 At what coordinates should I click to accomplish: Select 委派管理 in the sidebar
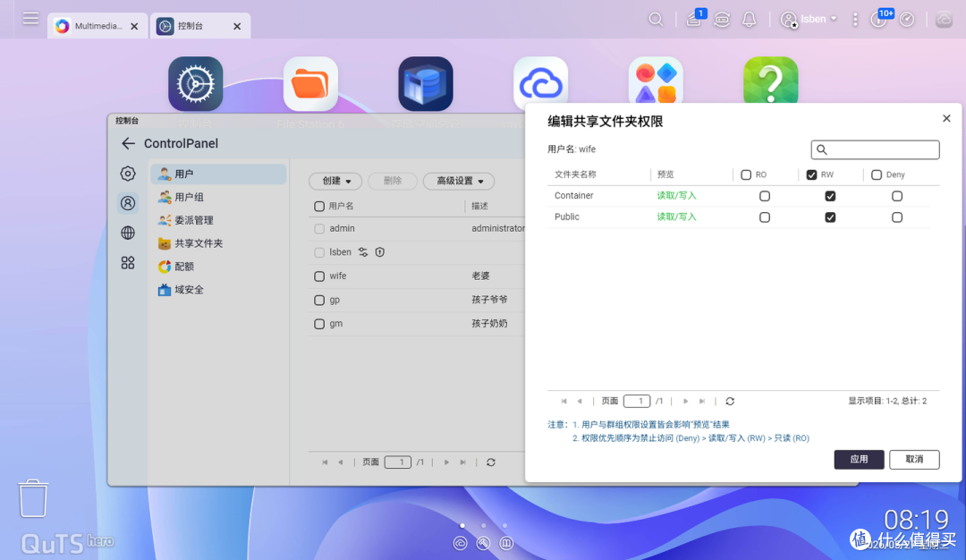click(x=219, y=221)
